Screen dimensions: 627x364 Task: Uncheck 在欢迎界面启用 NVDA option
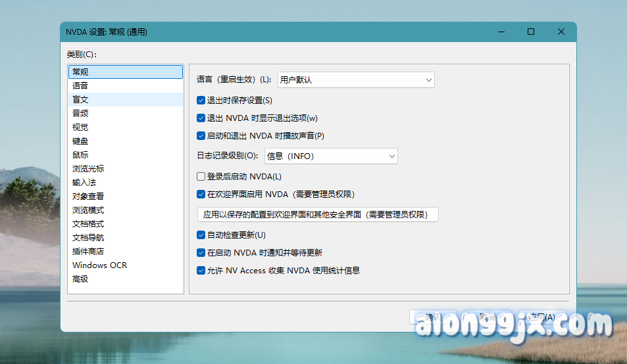tap(201, 194)
